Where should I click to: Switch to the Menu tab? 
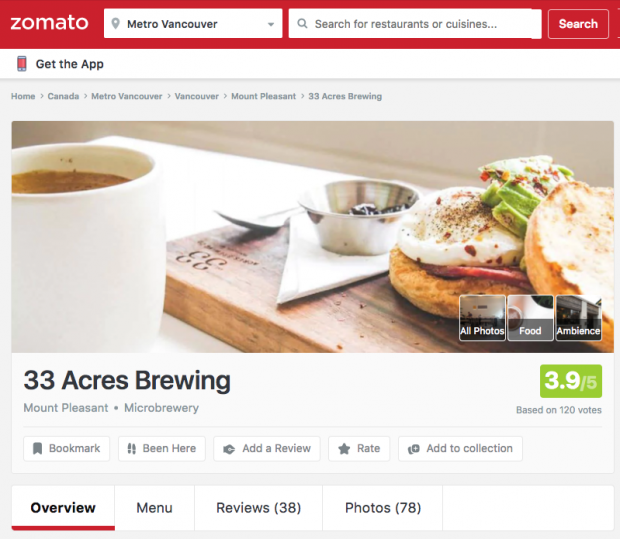155,508
